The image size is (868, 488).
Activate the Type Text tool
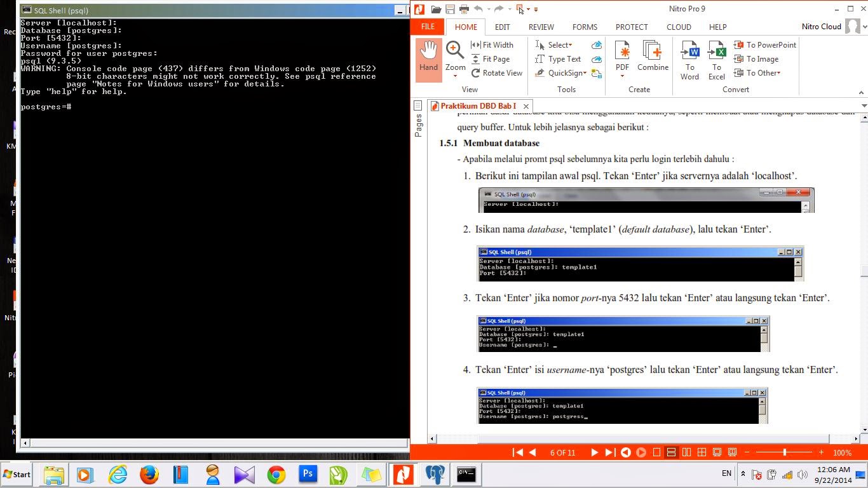point(558,59)
